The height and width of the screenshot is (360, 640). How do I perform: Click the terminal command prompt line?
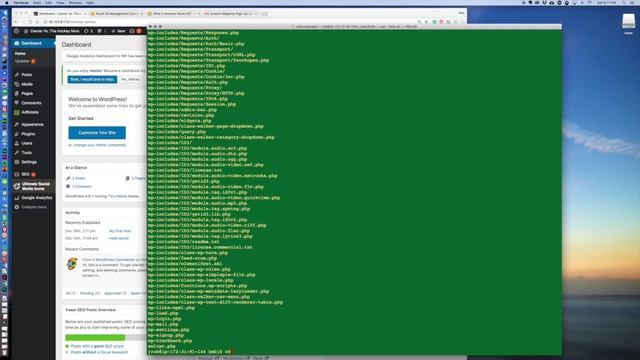(190, 352)
